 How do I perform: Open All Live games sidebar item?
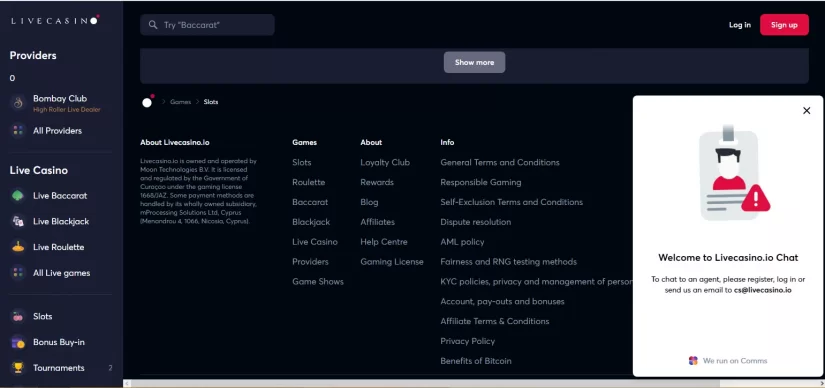(x=61, y=273)
